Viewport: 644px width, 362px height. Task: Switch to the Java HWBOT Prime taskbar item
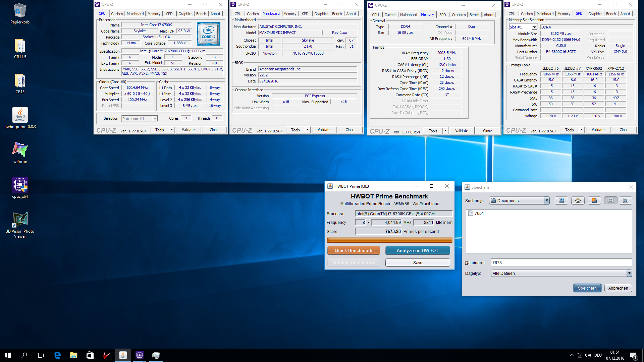pos(123,355)
